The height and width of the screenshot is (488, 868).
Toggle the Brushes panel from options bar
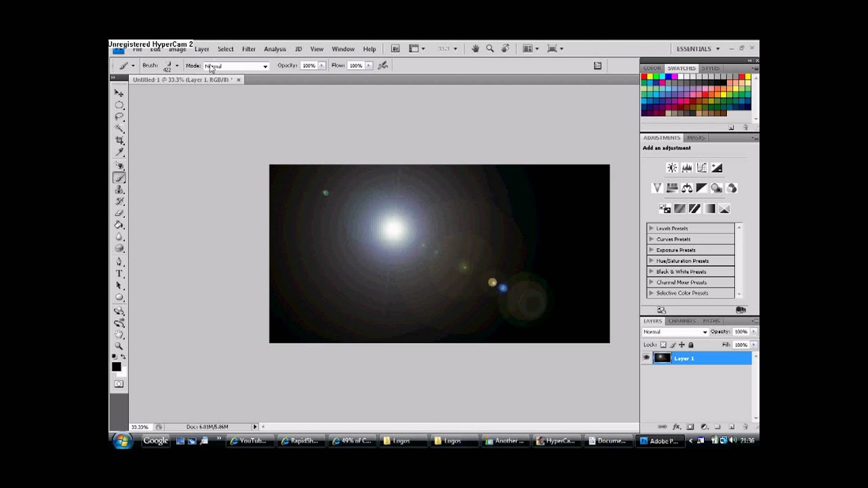pos(597,66)
